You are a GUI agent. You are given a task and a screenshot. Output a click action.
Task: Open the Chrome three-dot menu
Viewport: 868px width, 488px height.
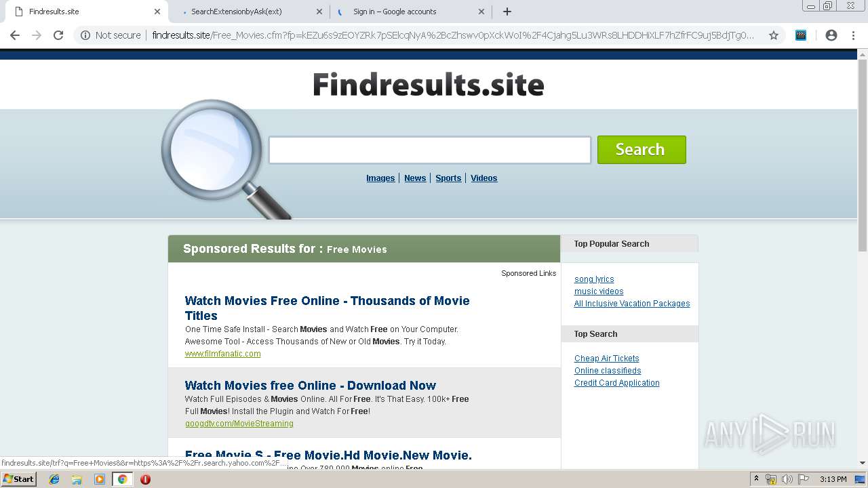(853, 35)
